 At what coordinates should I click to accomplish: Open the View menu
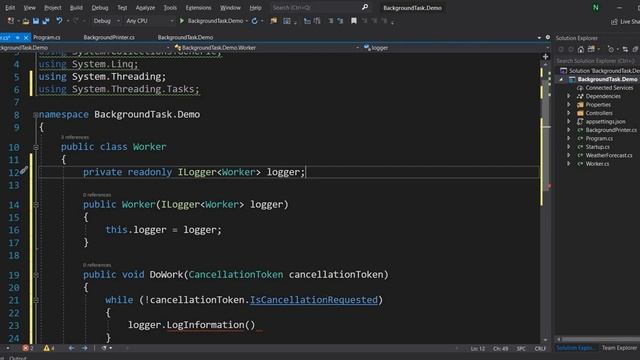pyautogui.click(x=29, y=7)
